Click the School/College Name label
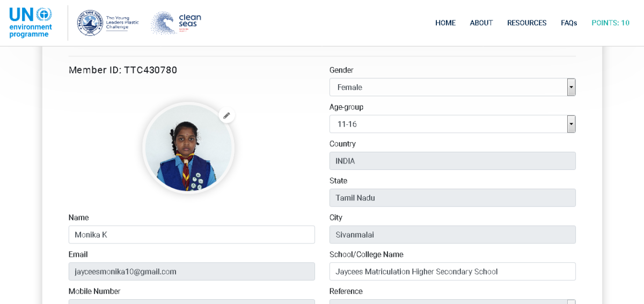644x304 pixels. click(367, 254)
